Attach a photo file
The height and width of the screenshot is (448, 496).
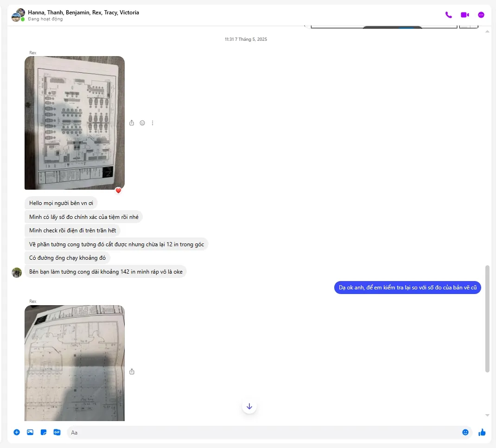pos(30,432)
